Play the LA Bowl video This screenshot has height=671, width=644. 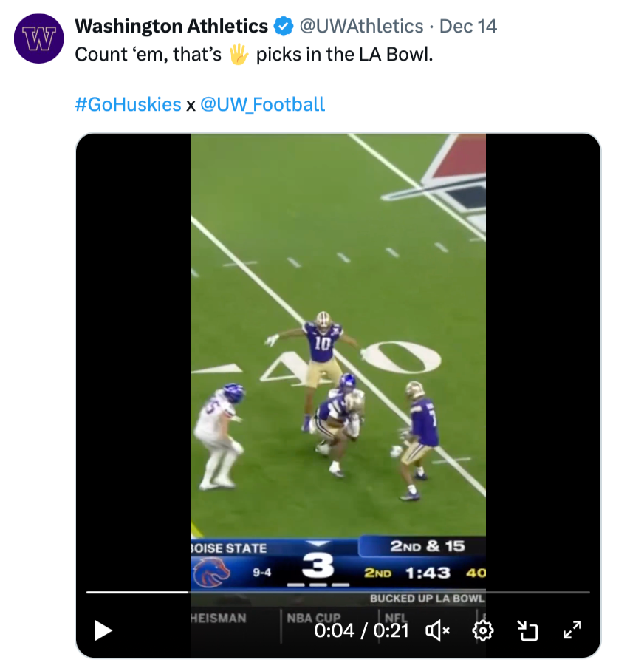click(104, 630)
